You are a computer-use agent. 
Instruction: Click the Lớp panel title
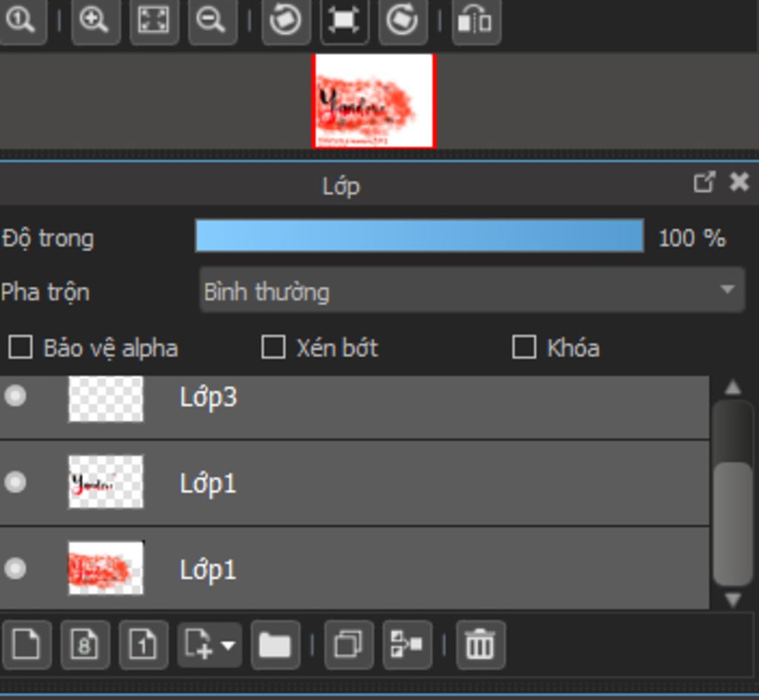[x=341, y=187]
